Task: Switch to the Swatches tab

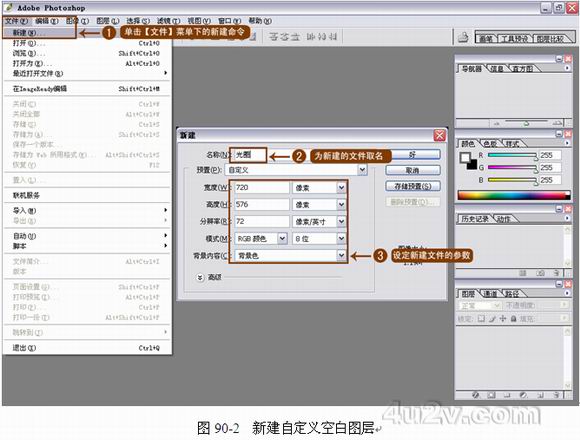Action: point(490,143)
